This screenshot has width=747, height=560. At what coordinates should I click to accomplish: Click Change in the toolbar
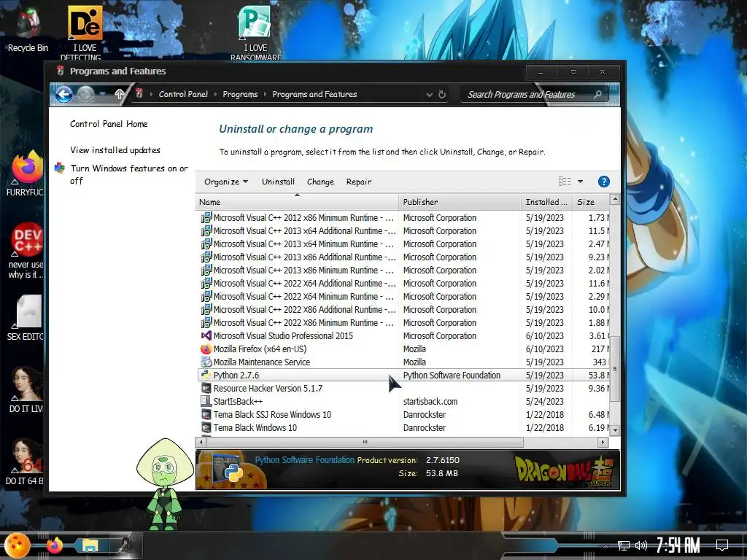(320, 182)
